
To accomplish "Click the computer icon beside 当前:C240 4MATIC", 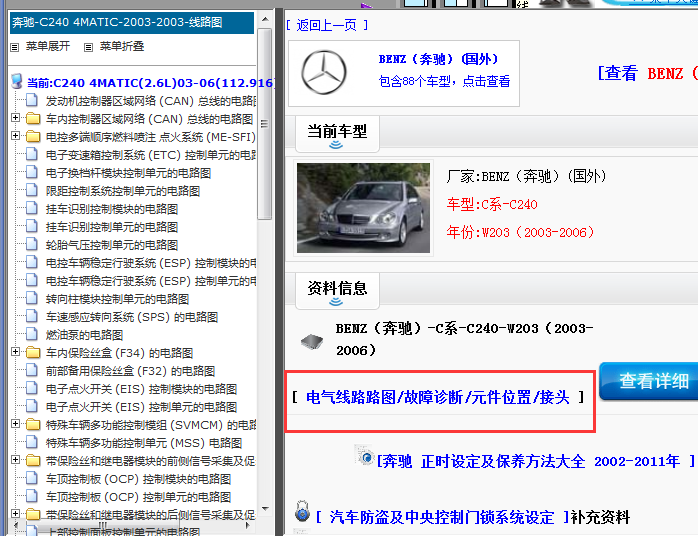I will (17, 82).
